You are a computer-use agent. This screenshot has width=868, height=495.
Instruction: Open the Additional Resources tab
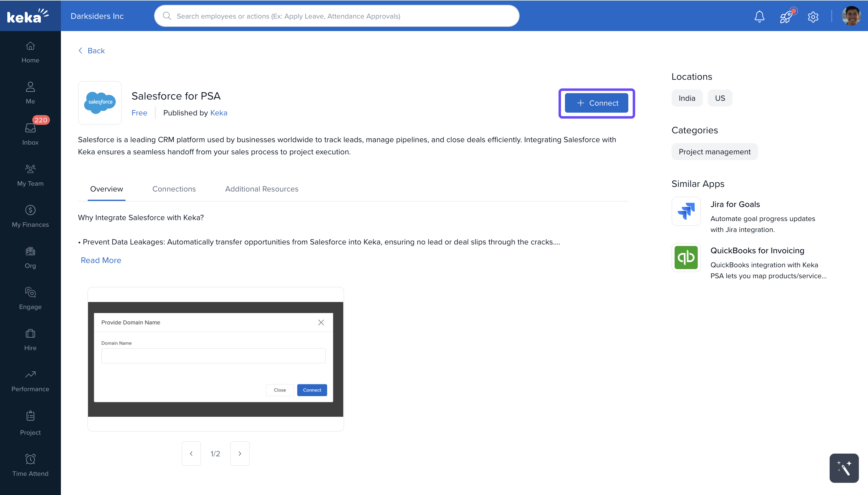pos(262,189)
